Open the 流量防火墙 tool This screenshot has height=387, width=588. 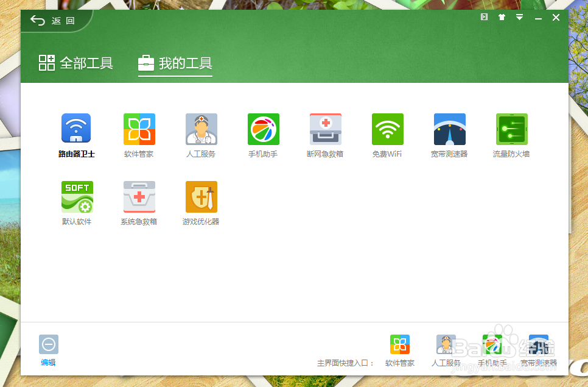pos(511,129)
